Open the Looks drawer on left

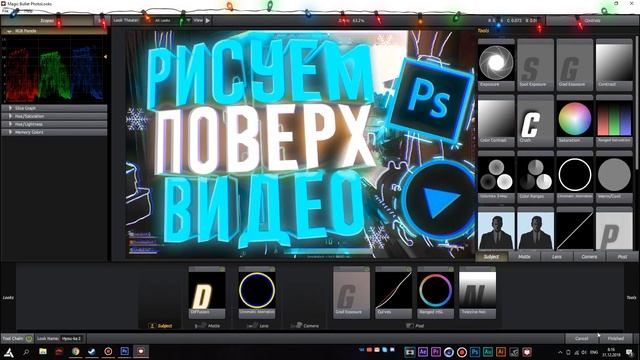coord(8,298)
